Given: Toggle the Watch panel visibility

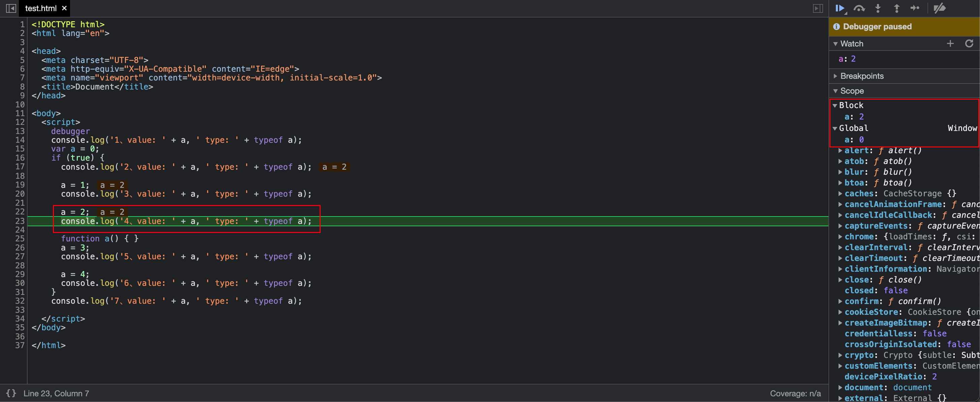Looking at the screenshot, I should (838, 44).
